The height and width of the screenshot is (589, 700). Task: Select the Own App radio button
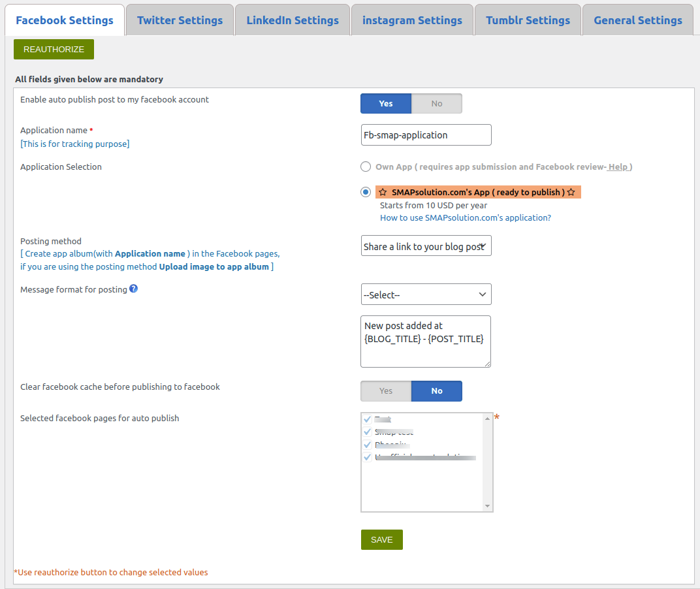(366, 167)
